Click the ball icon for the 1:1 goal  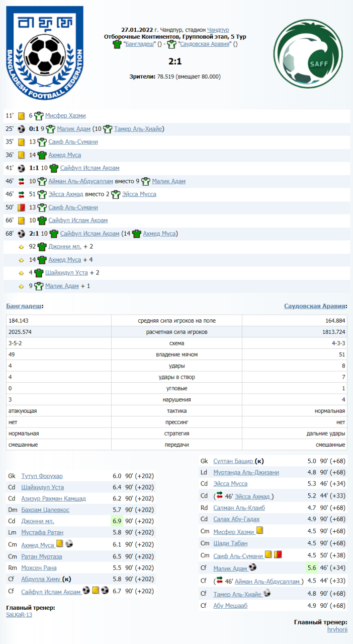pyautogui.click(x=22, y=168)
